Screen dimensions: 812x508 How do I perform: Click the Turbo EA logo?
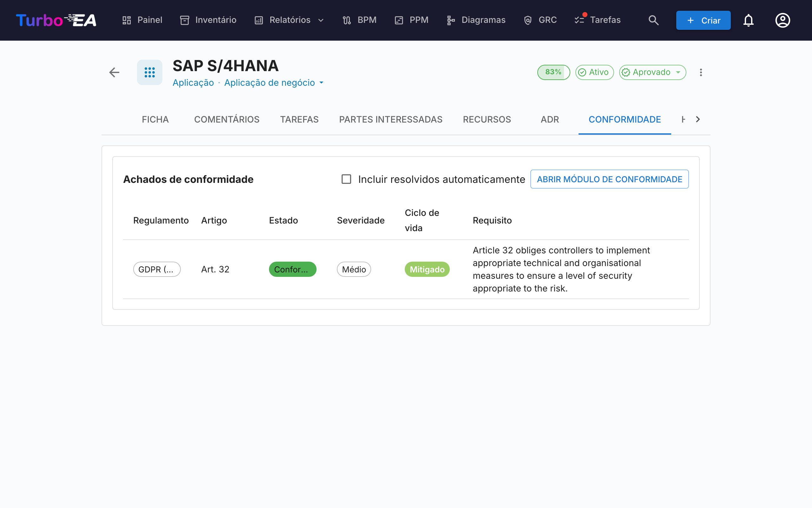point(56,20)
